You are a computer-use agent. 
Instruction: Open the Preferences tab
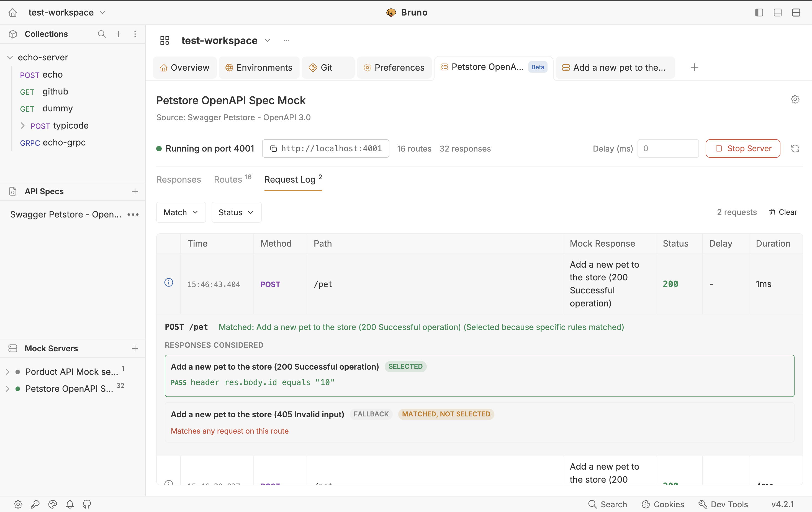coord(394,67)
